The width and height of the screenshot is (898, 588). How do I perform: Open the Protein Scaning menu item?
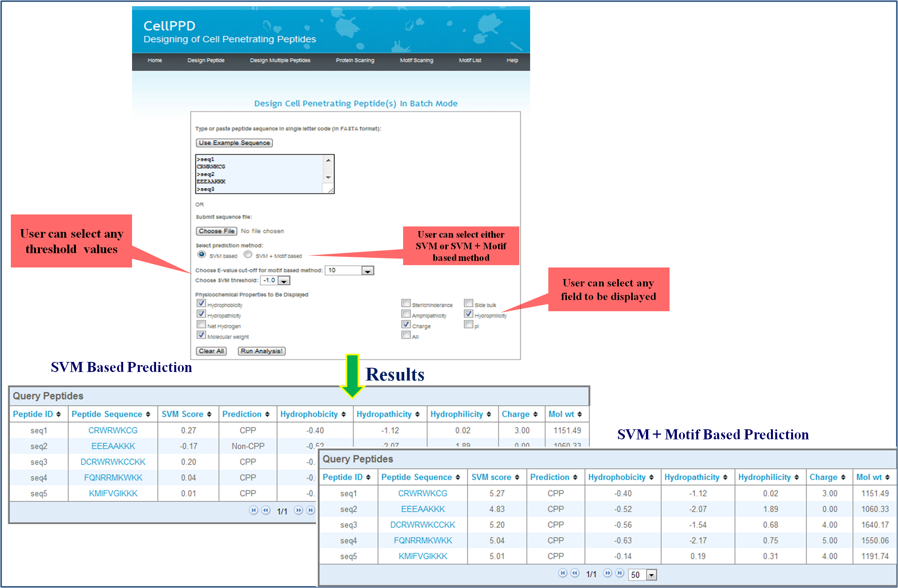355,60
